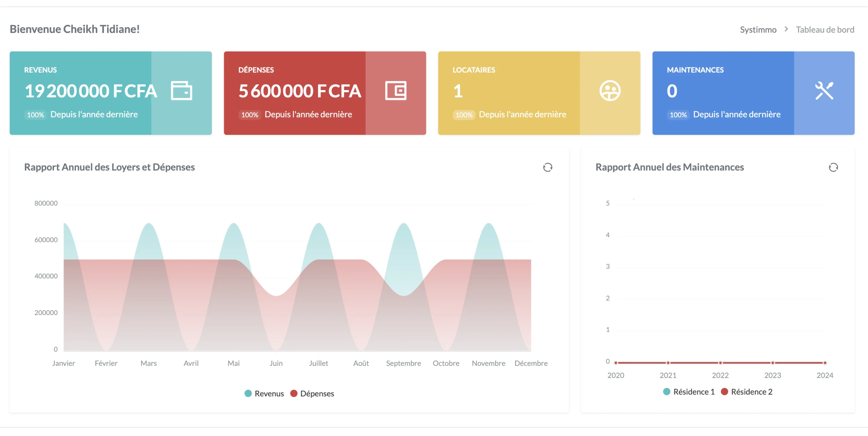Click the LOCATAIRES card heading

(x=474, y=70)
